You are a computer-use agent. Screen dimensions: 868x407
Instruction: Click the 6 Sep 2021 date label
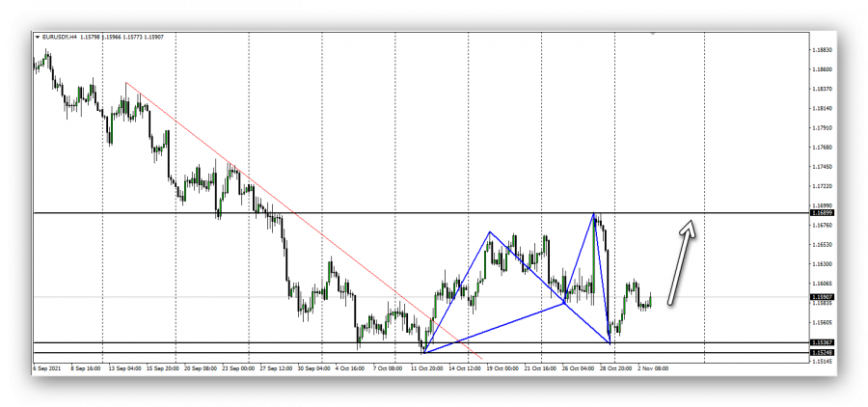(48, 367)
